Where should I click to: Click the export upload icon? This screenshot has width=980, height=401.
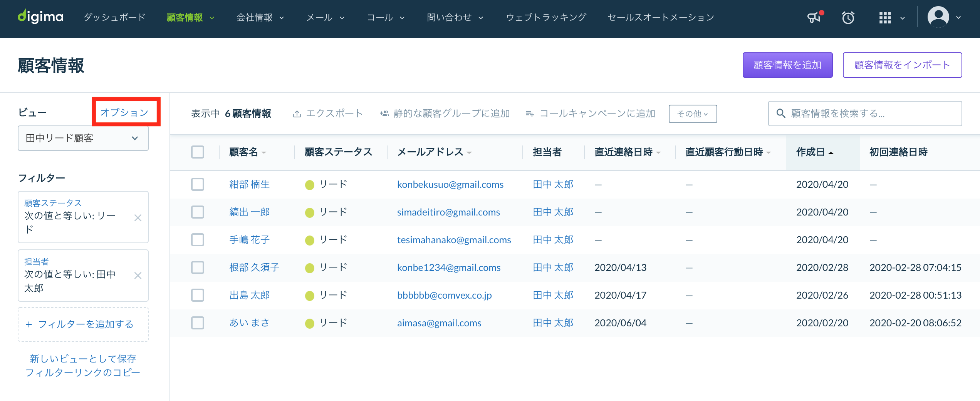(297, 114)
